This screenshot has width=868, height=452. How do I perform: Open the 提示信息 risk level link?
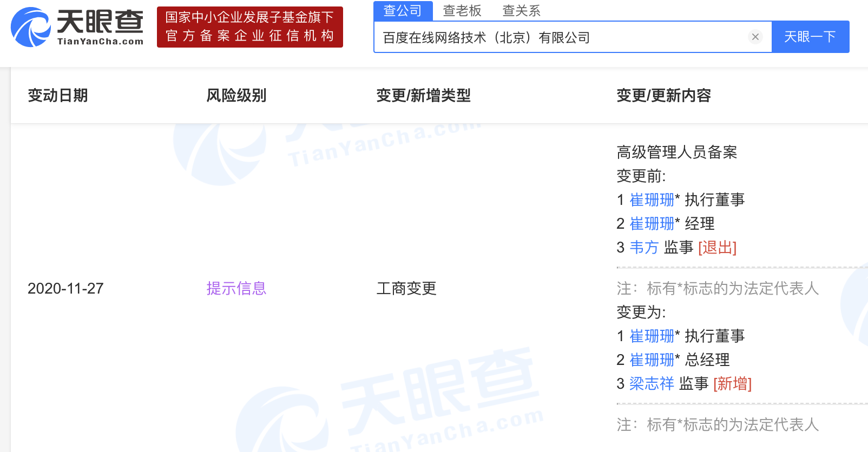(236, 289)
